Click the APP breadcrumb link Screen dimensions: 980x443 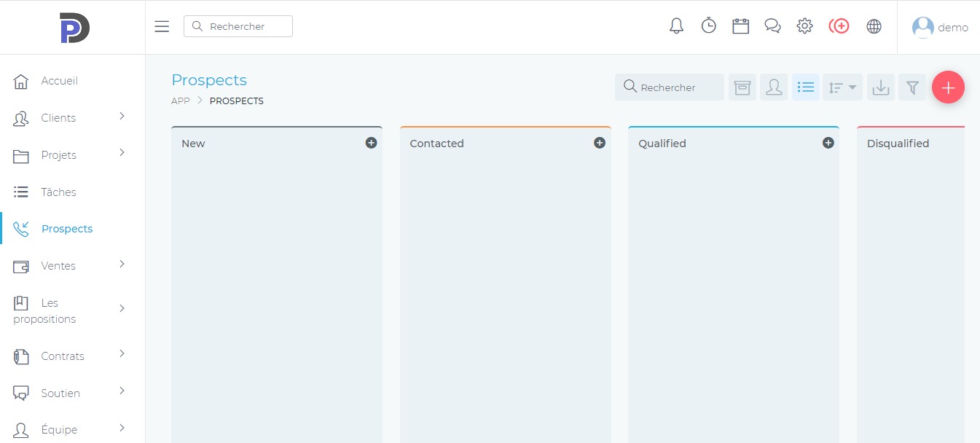tap(181, 101)
